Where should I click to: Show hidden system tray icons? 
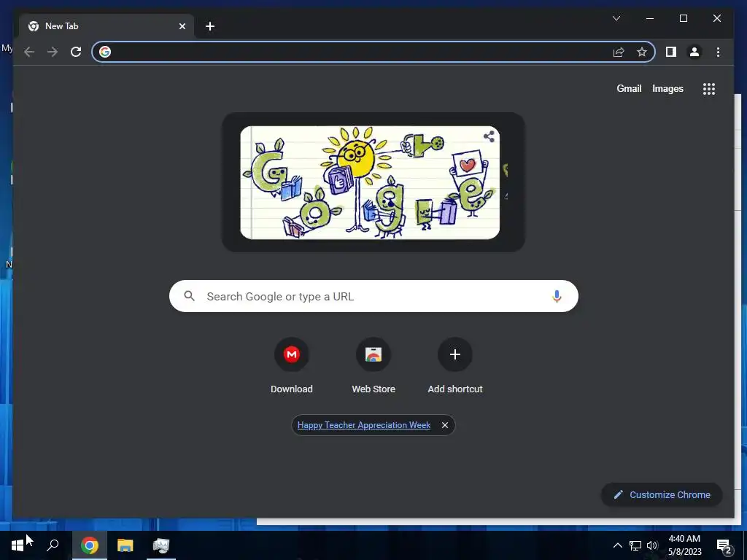point(617,545)
